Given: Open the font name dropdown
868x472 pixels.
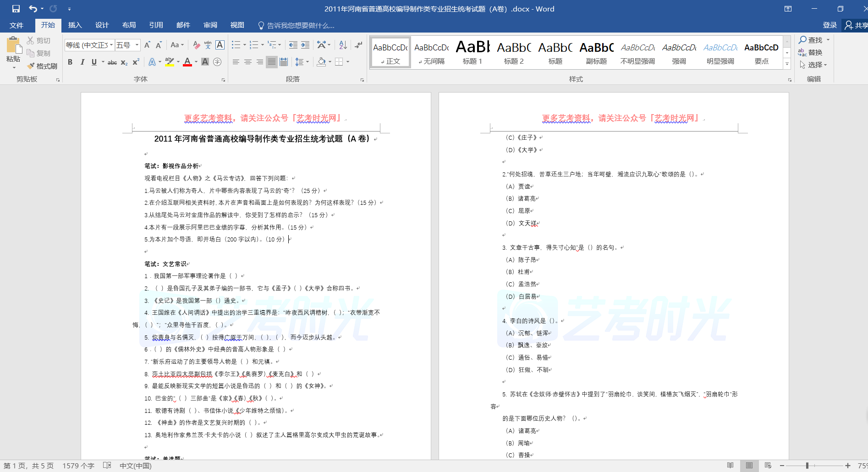Looking at the screenshot, I should 111,45.
